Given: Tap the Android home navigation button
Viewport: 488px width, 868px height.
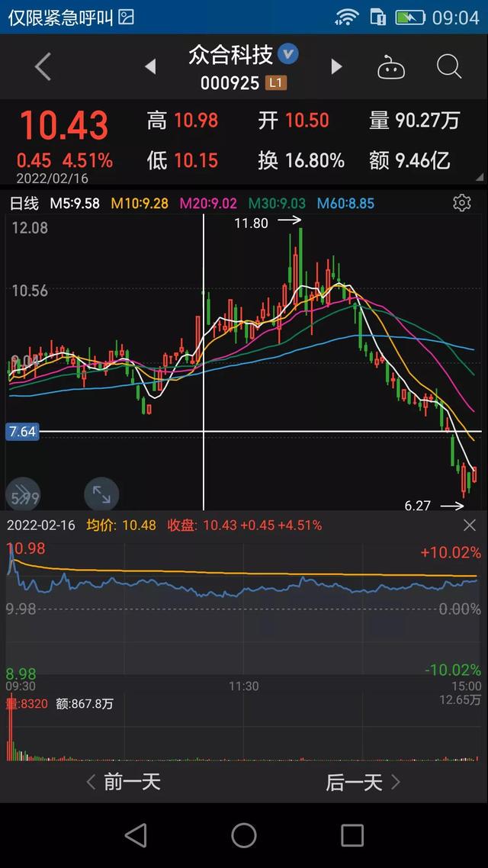Looking at the screenshot, I should (244, 834).
